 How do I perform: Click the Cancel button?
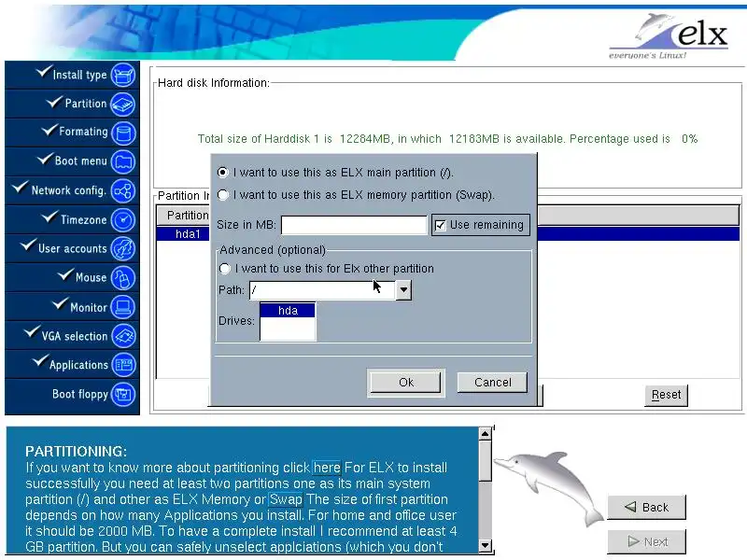pos(493,383)
